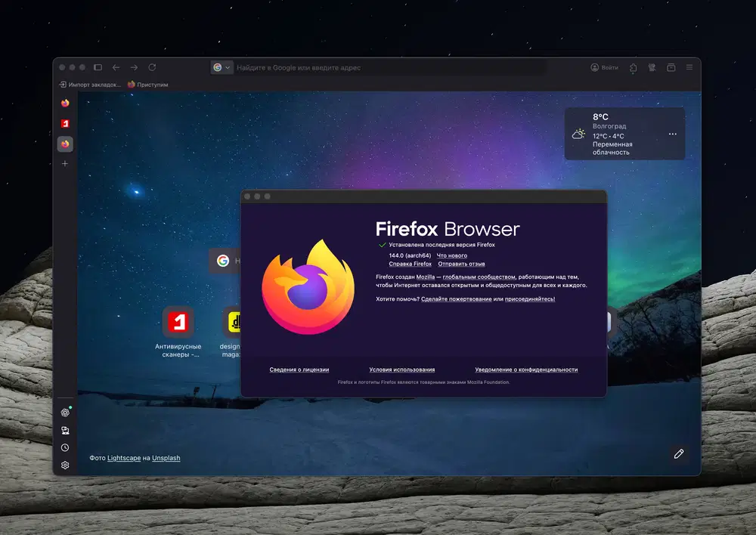
Task: Open the weather widget three-dots menu
Action: [x=673, y=134]
